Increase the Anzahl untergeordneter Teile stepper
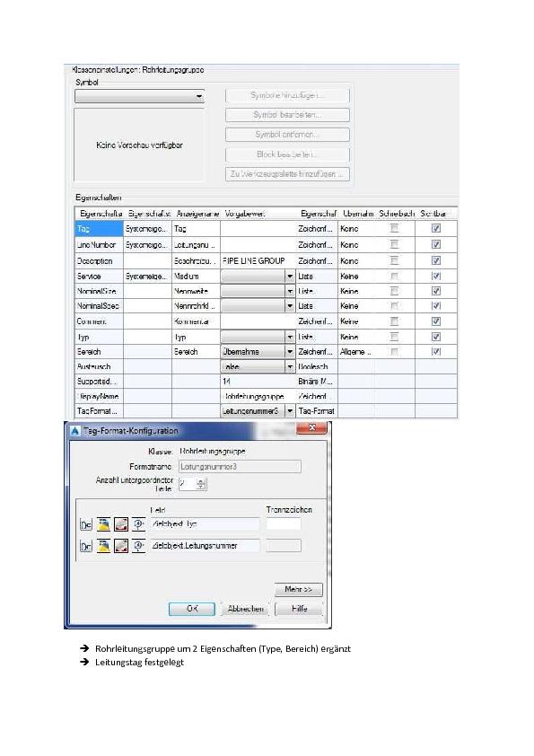This screenshot has height=756, width=534. coord(201,481)
